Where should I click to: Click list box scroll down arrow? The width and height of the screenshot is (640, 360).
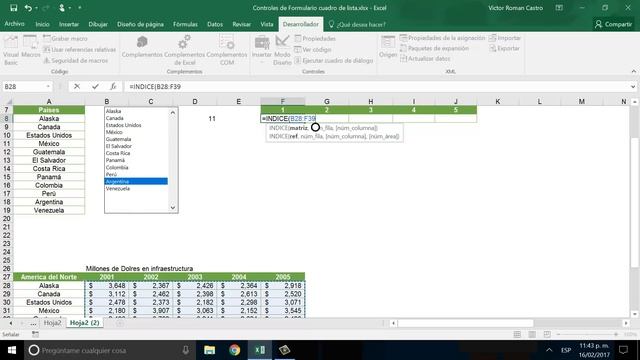tap(173, 208)
